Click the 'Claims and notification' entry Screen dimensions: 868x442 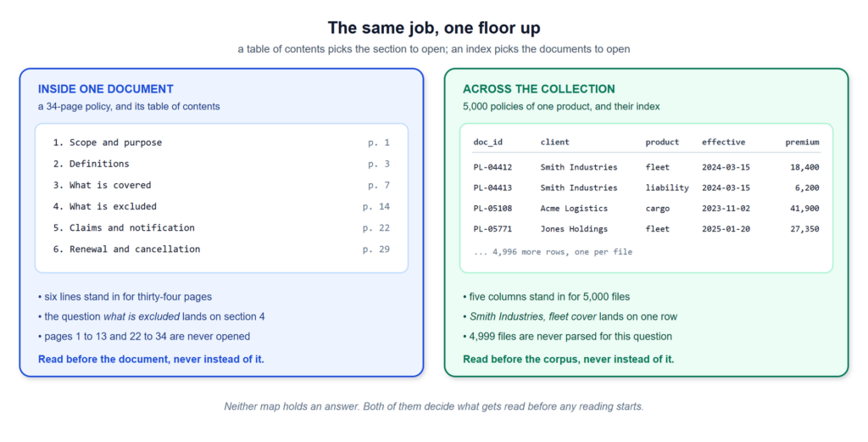coord(221,227)
